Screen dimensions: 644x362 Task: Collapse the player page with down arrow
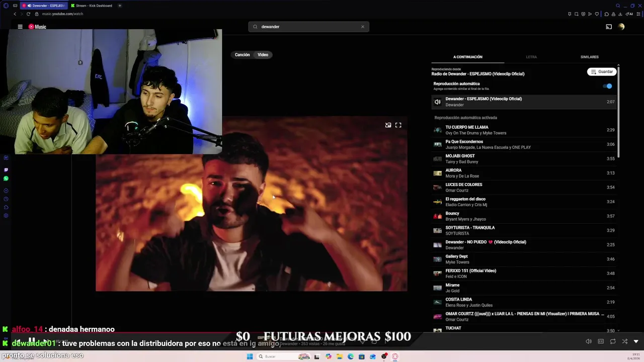[636, 341]
